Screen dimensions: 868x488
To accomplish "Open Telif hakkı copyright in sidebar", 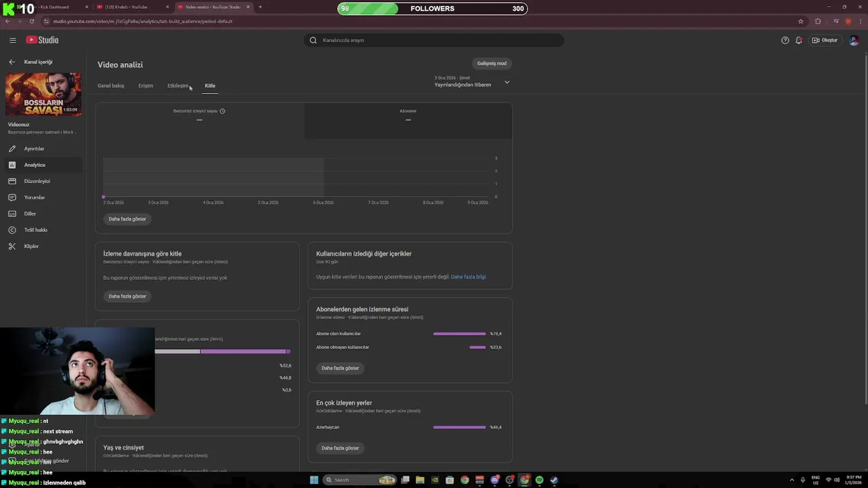I will pos(42,230).
